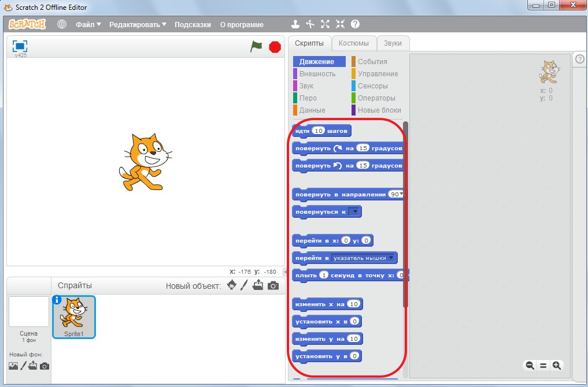The image size is (588, 387).
Task: Zoom in the scripts area
Action: 557,366
